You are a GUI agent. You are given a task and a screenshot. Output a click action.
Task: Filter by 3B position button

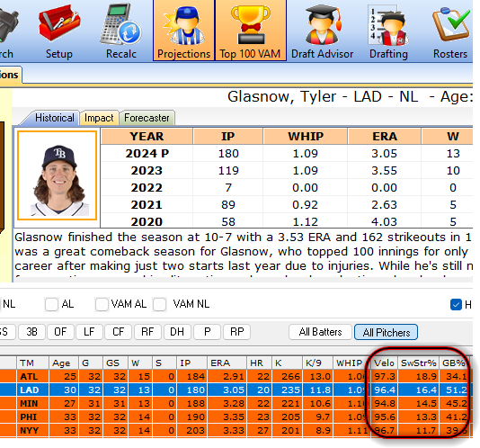[x=31, y=332]
